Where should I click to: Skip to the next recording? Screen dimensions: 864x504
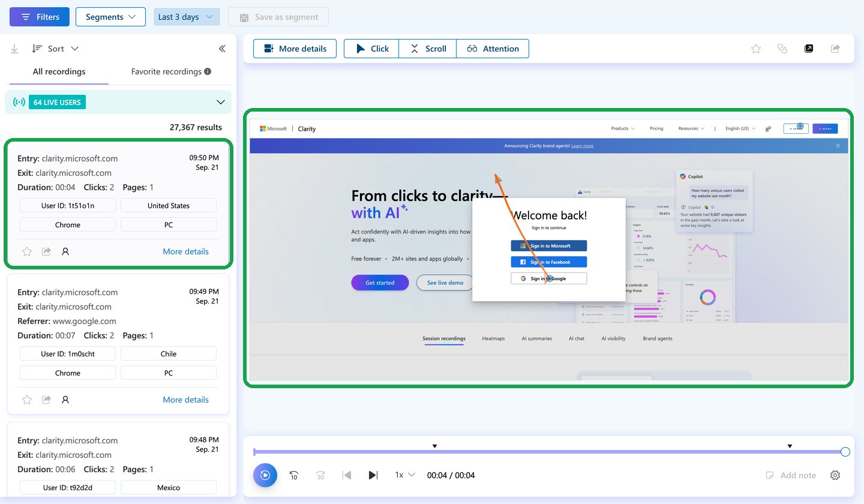click(x=373, y=475)
